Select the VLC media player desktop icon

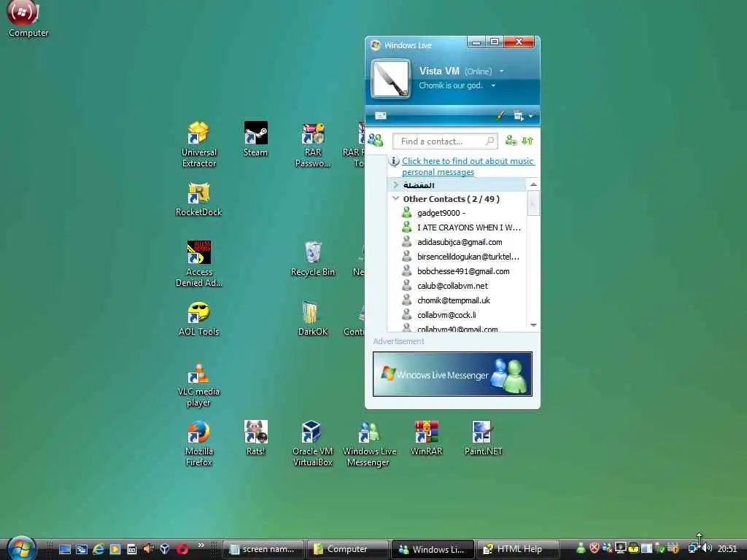pos(198,384)
